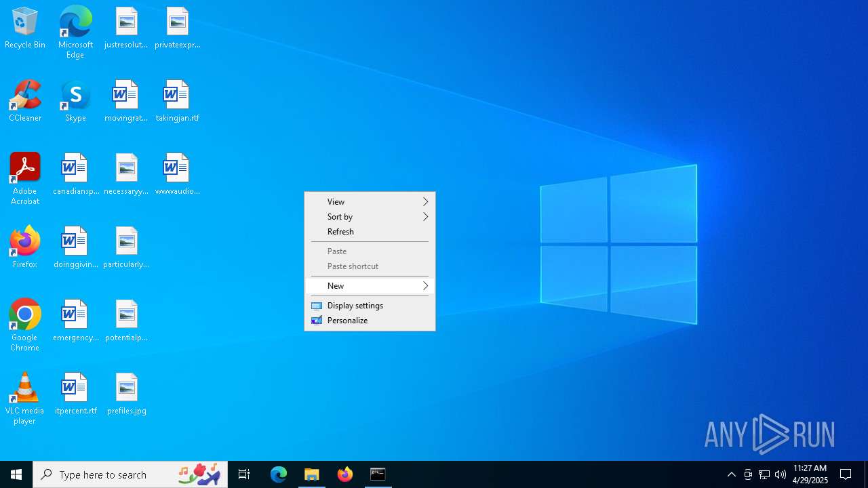
Task: Open the Recycle Bin desktop icon
Action: pos(25,28)
